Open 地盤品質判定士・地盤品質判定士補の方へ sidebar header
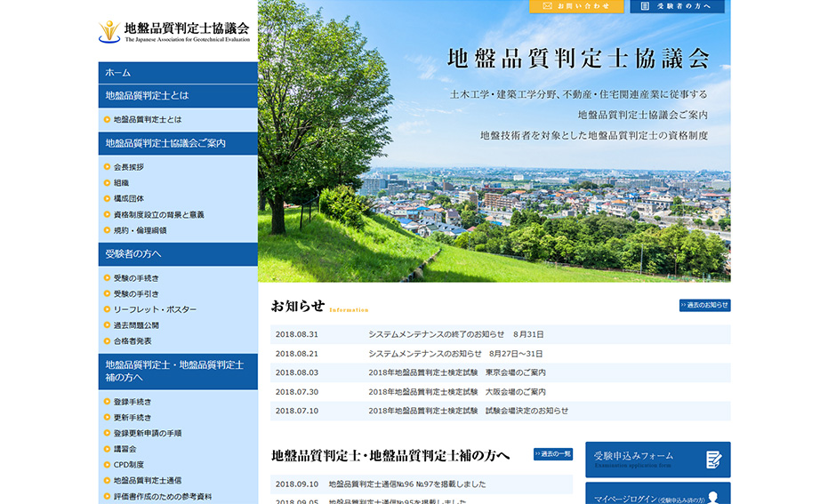Image resolution: width=836 pixels, height=504 pixels. [x=178, y=372]
